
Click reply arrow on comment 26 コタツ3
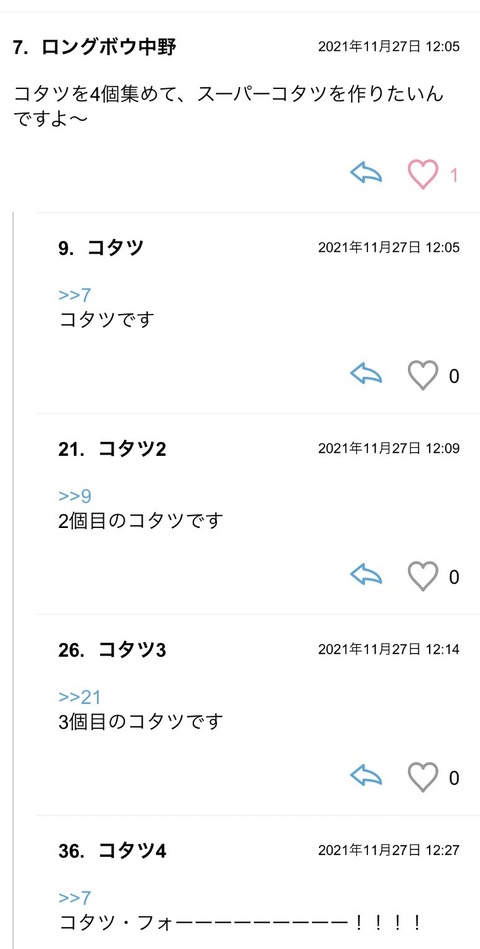[x=366, y=777]
